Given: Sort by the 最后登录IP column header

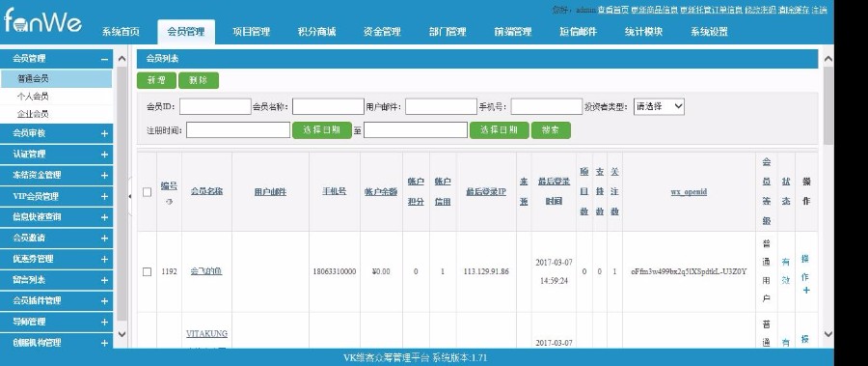Looking at the screenshot, I should click(485, 192).
